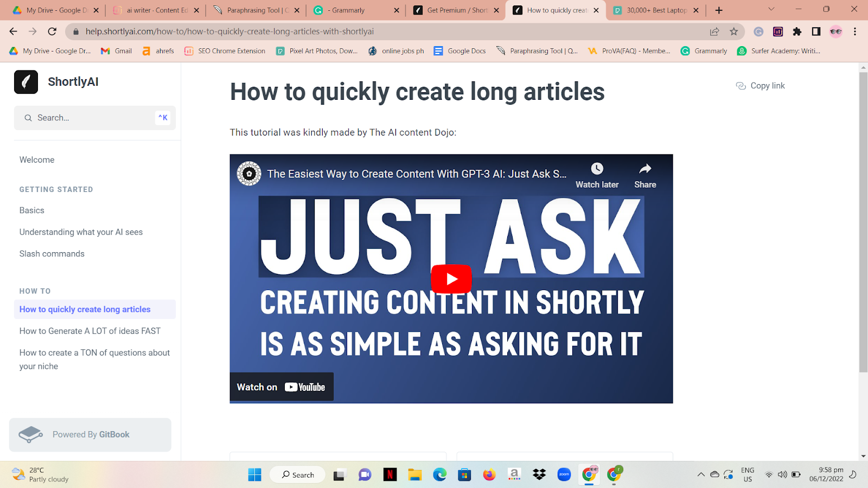868x488 pixels.
Task: Close the Grammarly browser tab
Action: 397,10
